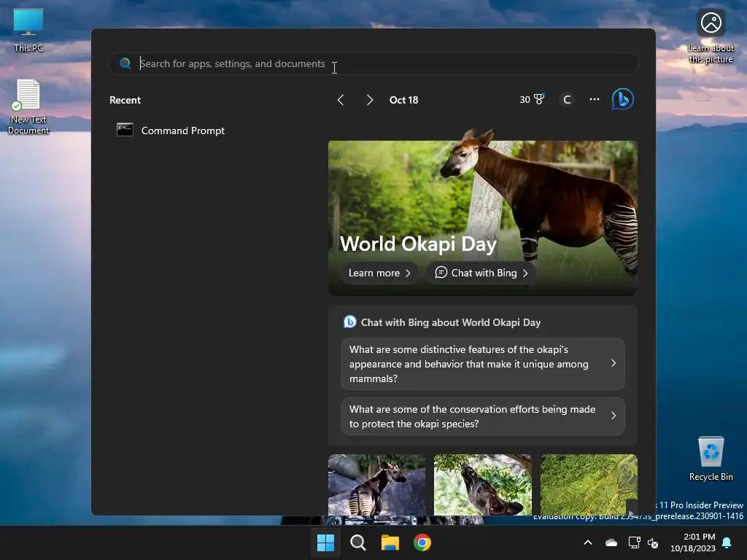Open the three-dot more options menu
The width and height of the screenshot is (747, 560).
tap(594, 99)
